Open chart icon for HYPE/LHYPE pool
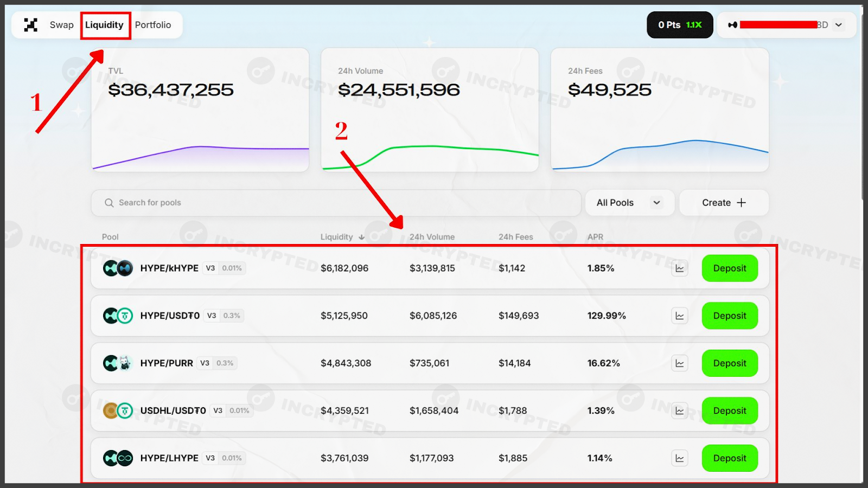 [x=679, y=458]
